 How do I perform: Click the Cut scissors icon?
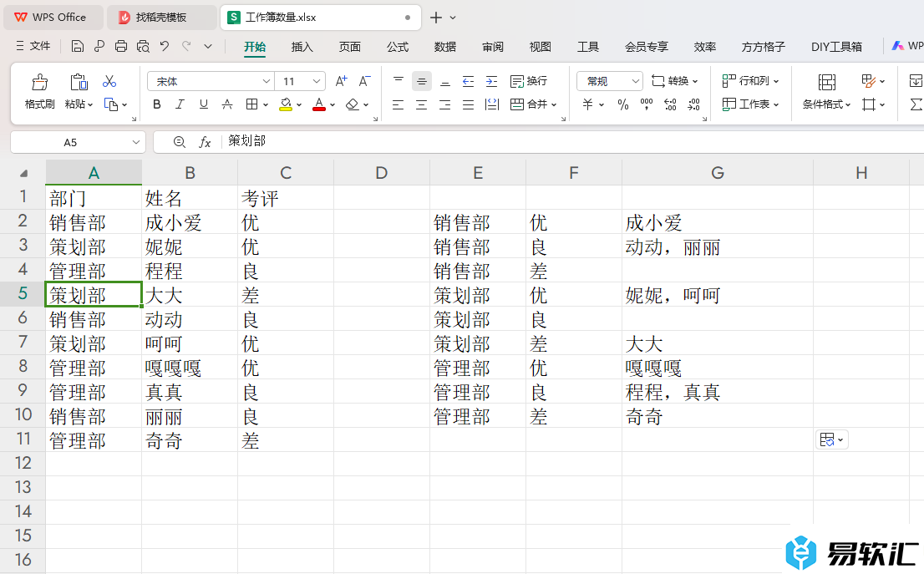point(109,82)
